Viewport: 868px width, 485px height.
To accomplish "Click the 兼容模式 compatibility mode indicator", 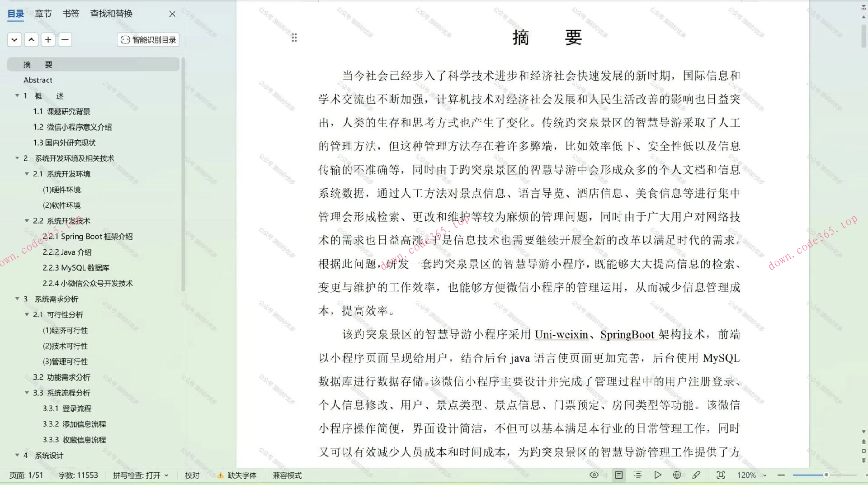I will pos(287,475).
